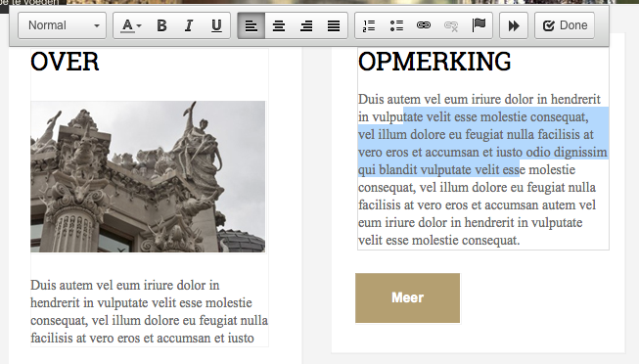The width and height of the screenshot is (639, 364).
Task: Open the text color picker dropdown
Action: click(x=131, y=25)
